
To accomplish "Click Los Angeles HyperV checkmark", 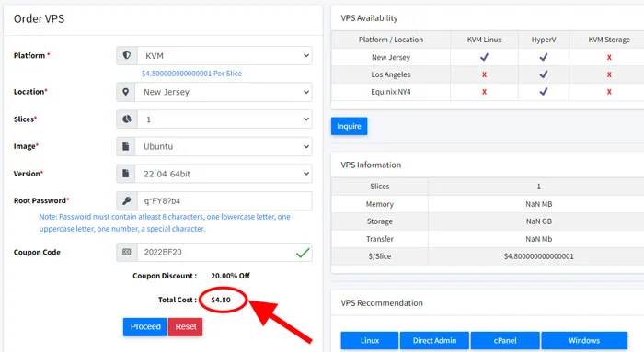I will pyautogui.click(x=544, y=74).
